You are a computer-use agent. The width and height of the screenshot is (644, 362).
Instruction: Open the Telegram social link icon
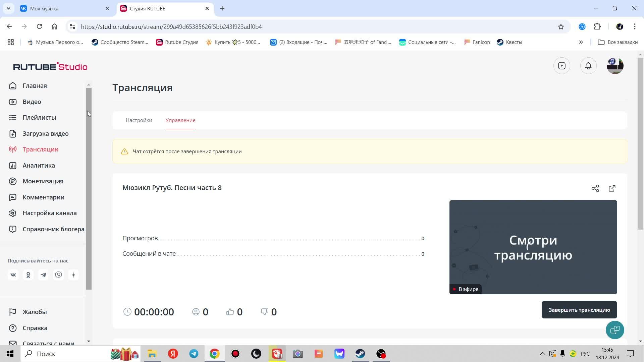click(43, 275)
